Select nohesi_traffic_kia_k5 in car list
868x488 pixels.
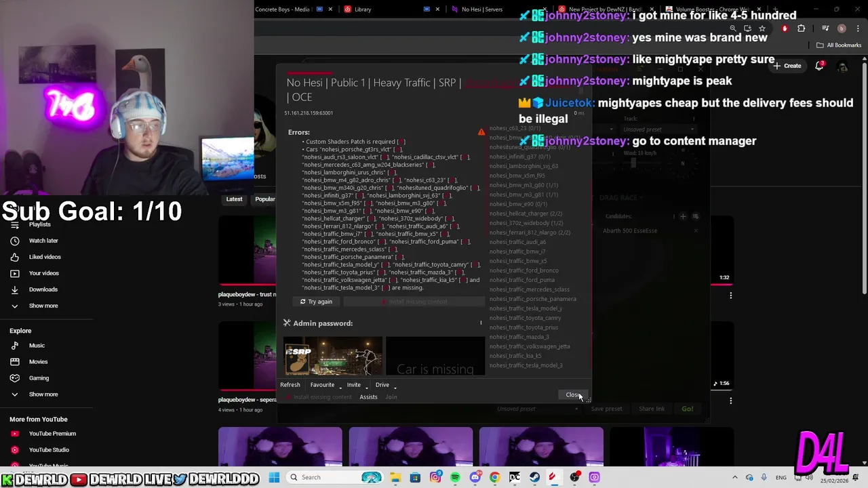[x=515, y=356]
